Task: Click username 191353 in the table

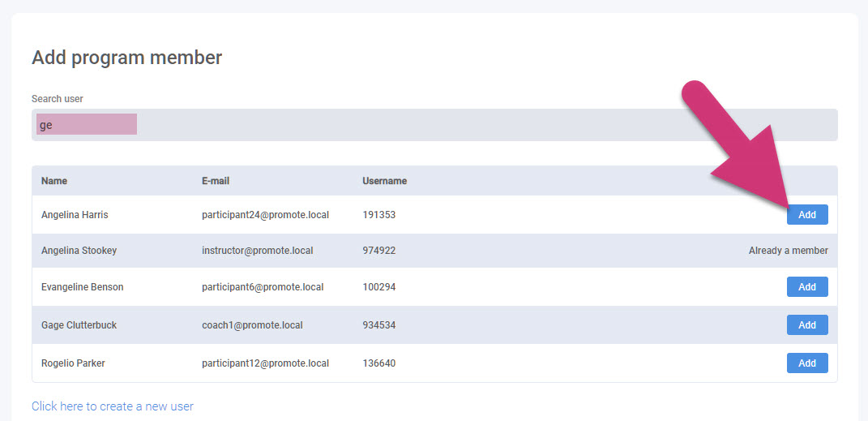Action: coord(378,215)
